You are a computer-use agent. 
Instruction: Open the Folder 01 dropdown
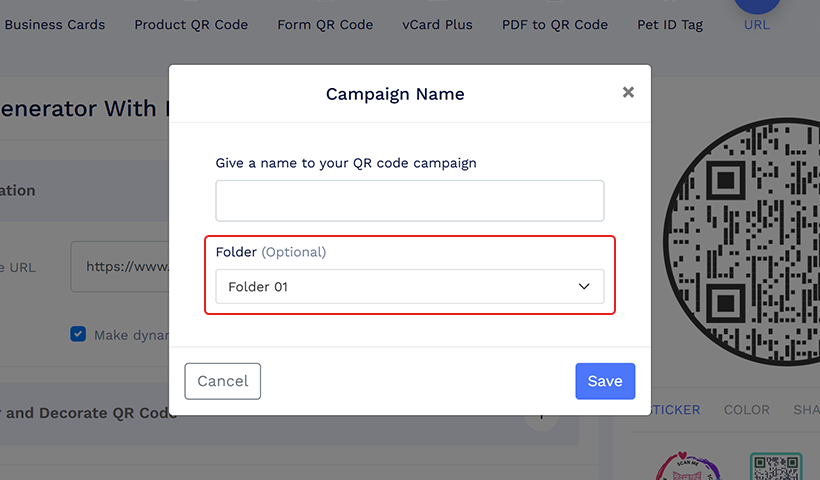click(x=409, y=287)
